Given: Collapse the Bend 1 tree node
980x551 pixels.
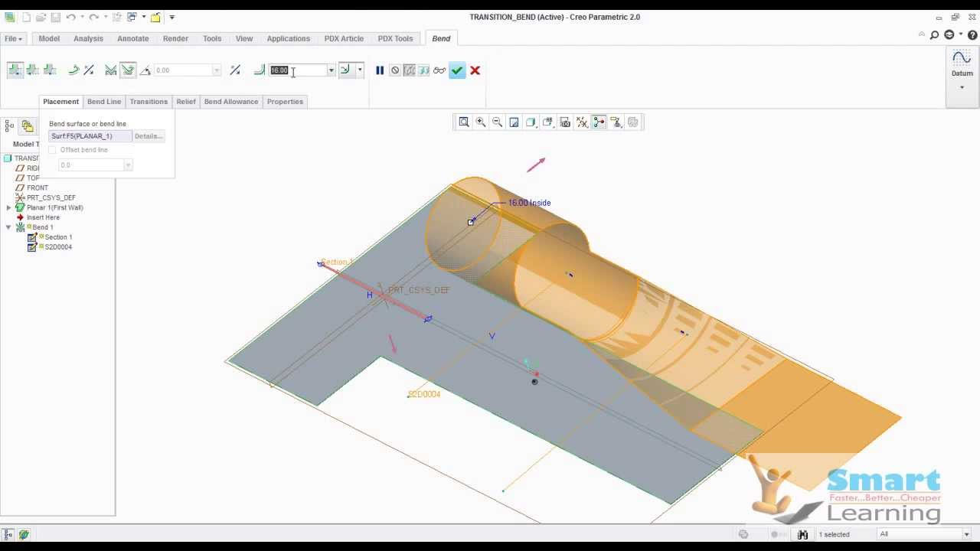Looking at the screenshot, I should click(9, 227).
